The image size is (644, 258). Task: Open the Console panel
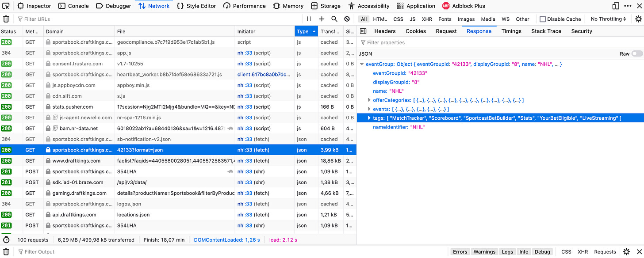[73, 6]
